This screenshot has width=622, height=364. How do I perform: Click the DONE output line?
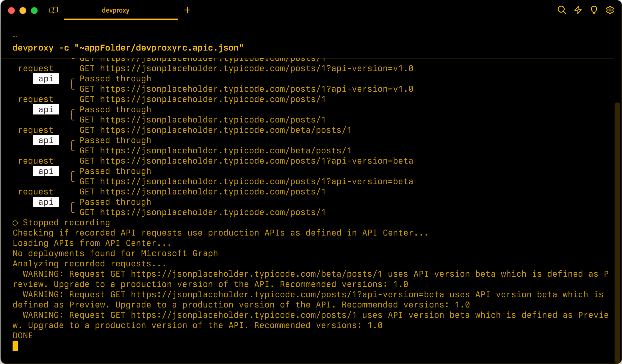pos(23,335)
